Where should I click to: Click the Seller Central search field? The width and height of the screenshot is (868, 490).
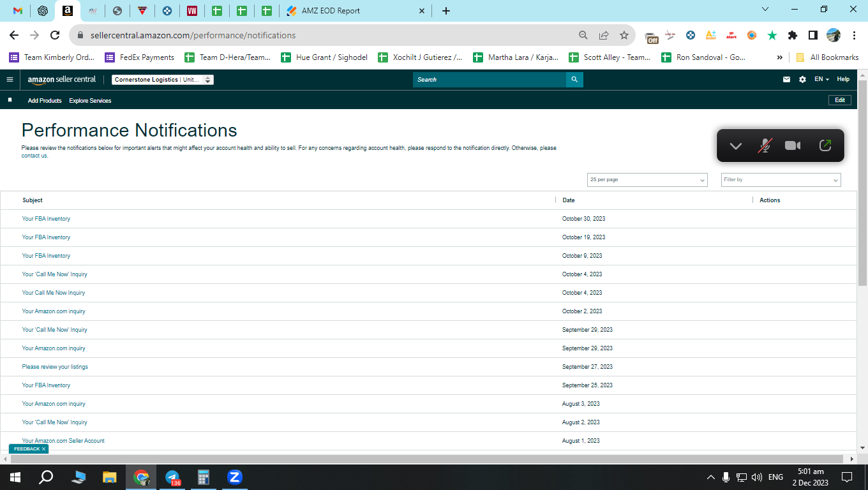pyautogui.click(x=490, y=80)
